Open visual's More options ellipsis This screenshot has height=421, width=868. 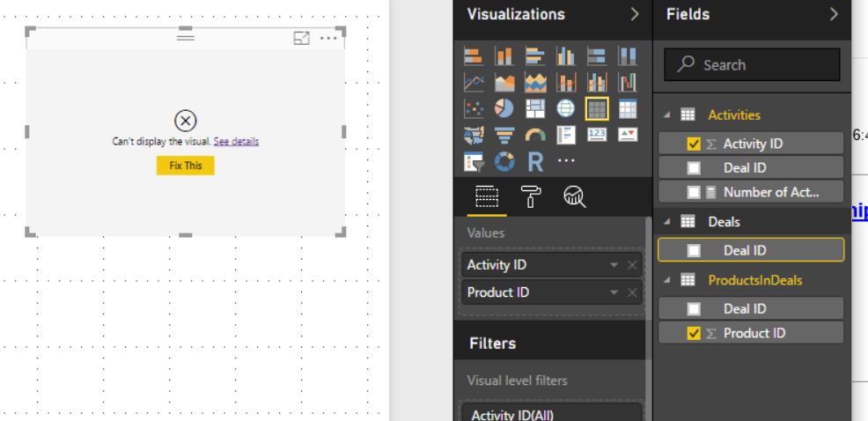coord(329,38)
